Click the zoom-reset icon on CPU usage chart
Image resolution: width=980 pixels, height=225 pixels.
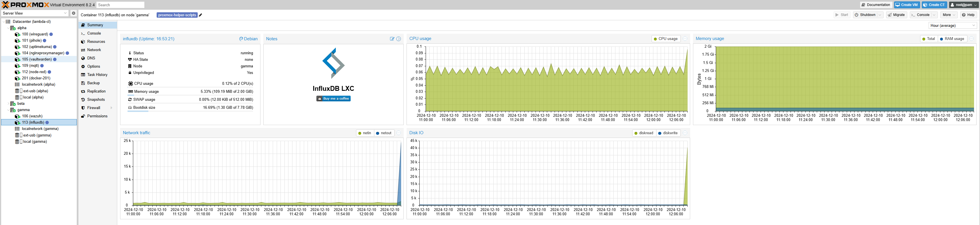pos(685,39)
